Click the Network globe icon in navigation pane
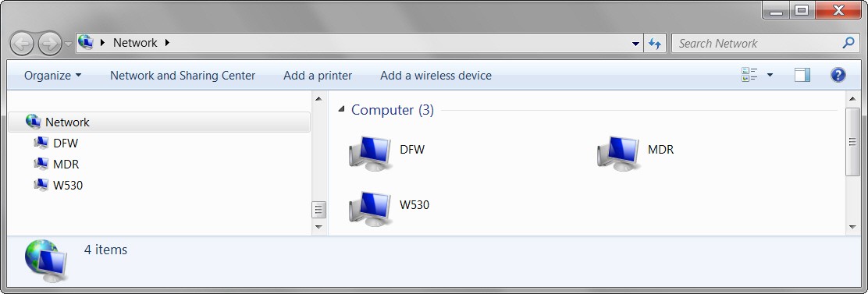Viewport: 868px width, 294px height. point(34,122)
